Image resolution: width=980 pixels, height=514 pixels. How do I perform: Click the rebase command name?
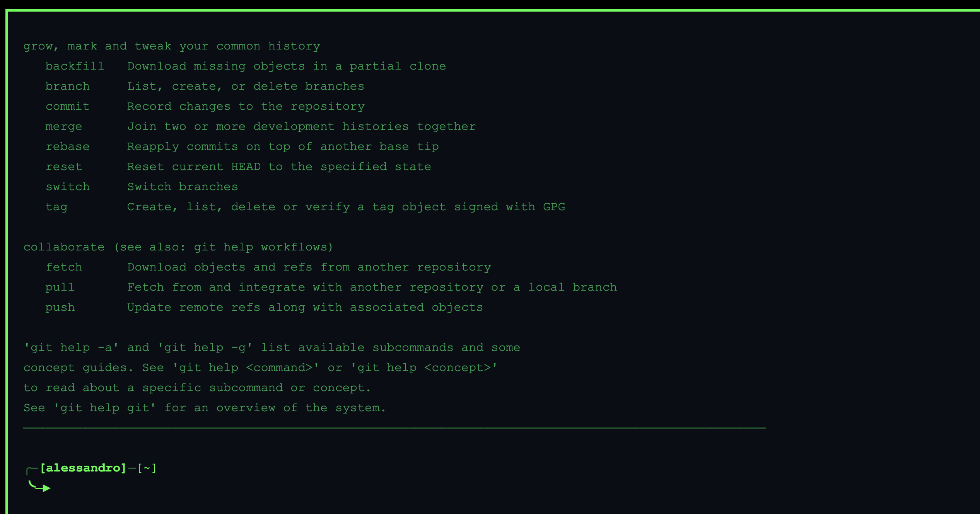click(x=67, y=146)
